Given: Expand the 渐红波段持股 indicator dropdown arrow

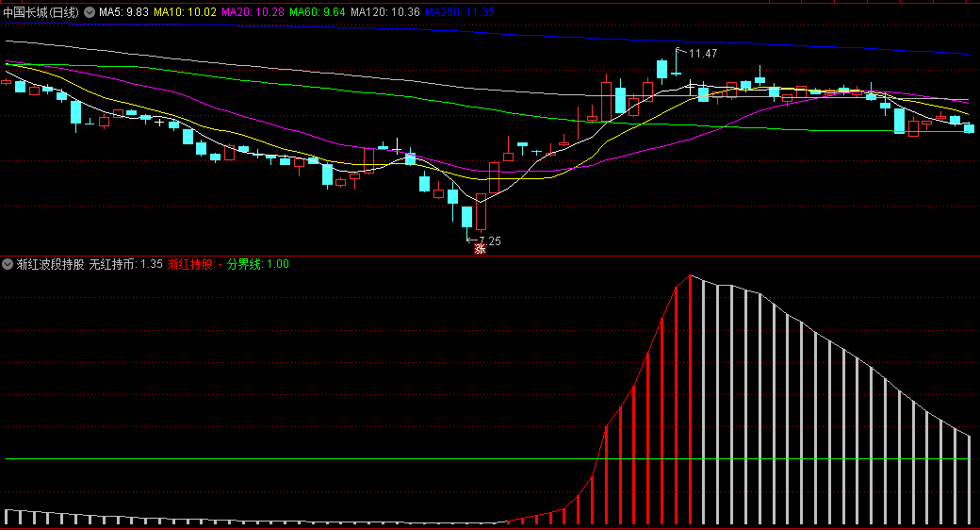Looking at the screenshot, I should 8,264.
